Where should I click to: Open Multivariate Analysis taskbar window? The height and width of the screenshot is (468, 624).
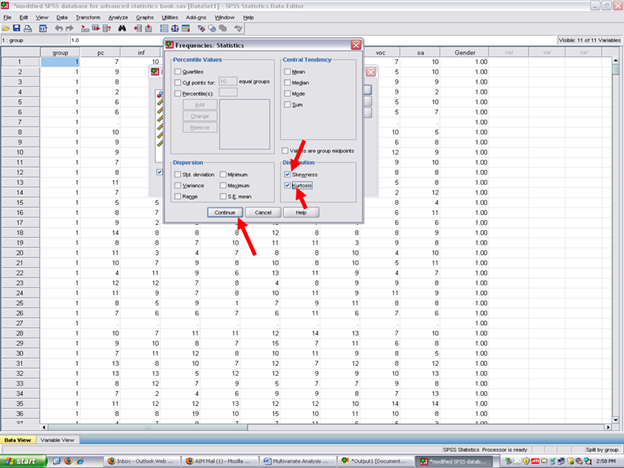coord(295,460)
